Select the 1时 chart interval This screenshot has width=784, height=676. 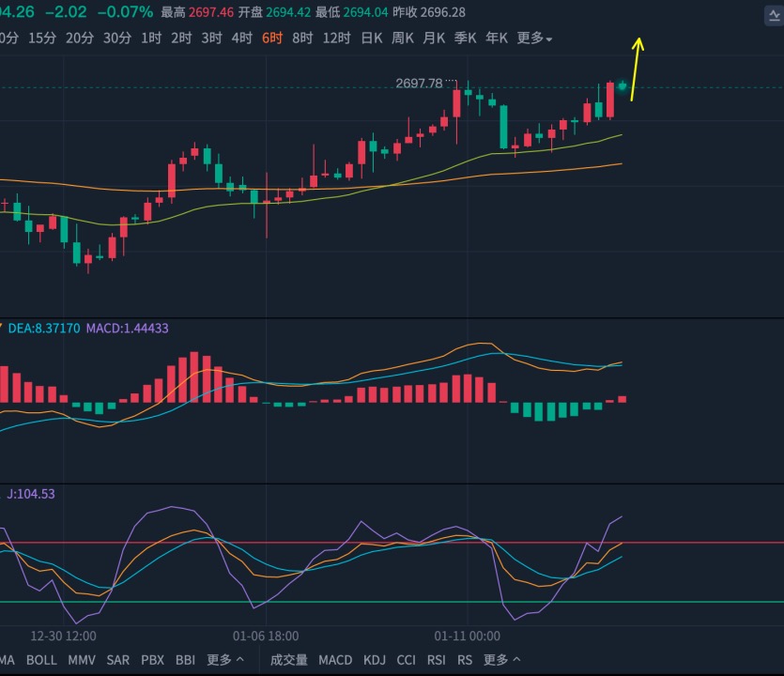151,38
